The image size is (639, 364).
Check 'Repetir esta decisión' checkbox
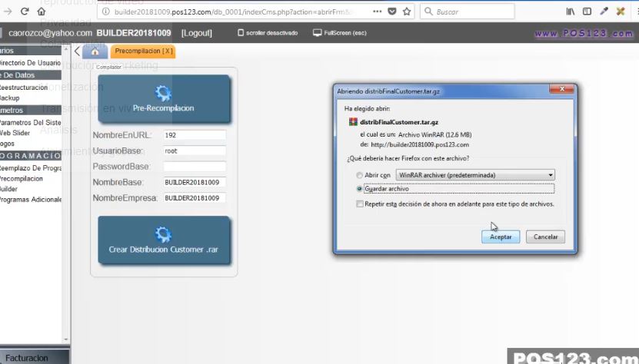point(359,204)
